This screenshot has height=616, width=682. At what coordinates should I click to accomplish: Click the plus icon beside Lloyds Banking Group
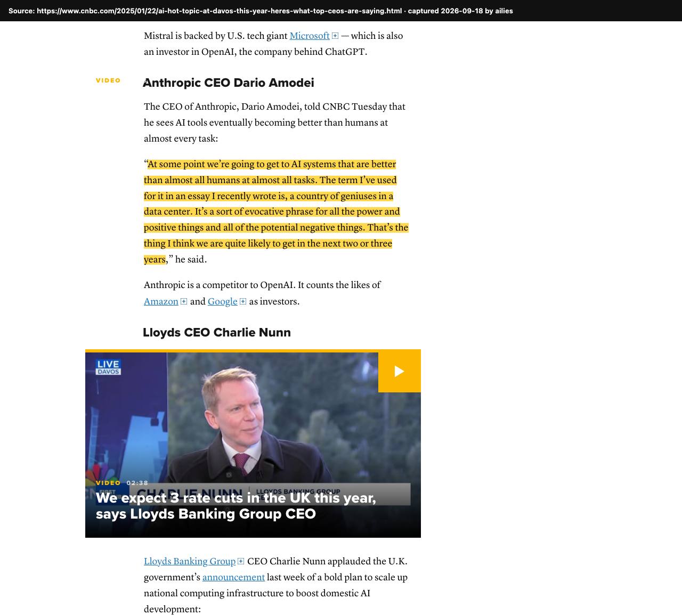(x=241, y=561)
